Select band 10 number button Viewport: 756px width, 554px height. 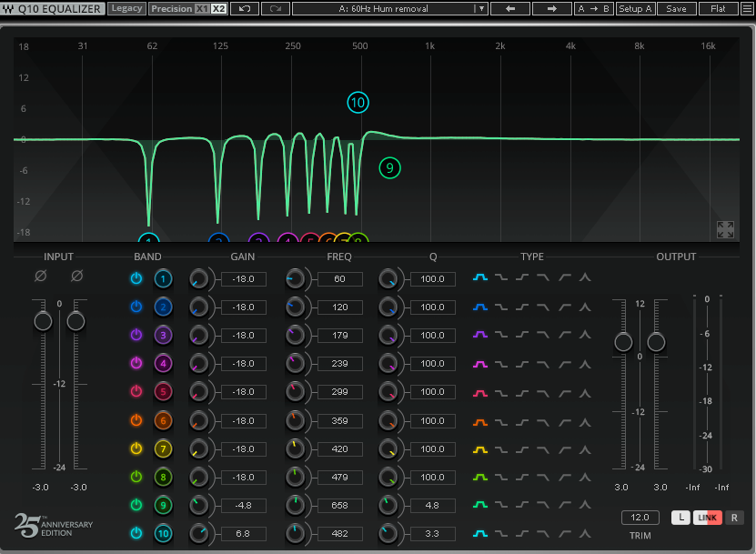pyautogui.click(x=163, y=533)
